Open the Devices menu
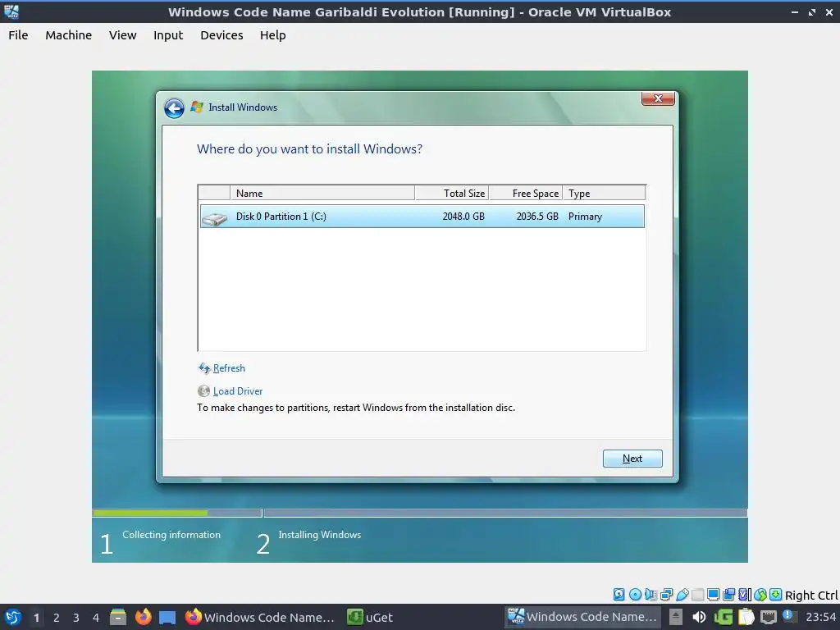This screenshot has width=840, height=630. (221, 35)
